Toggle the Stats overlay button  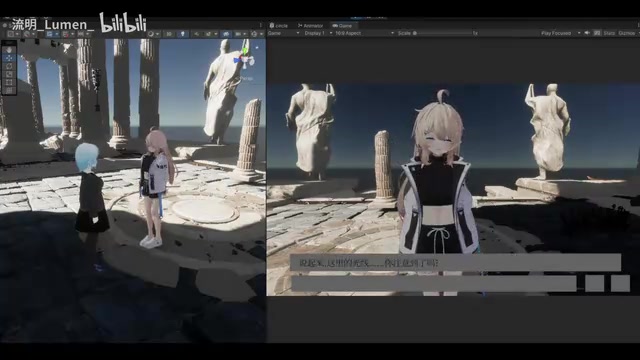609,33
